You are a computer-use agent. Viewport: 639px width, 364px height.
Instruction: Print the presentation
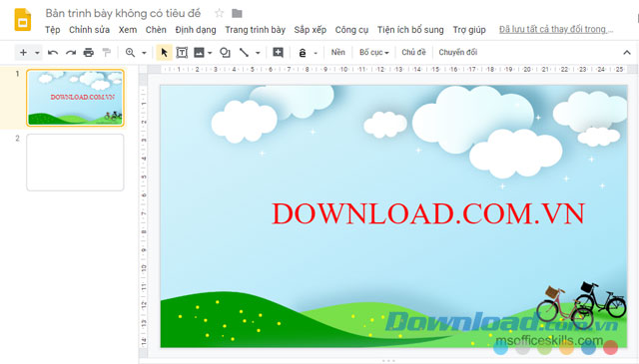(x=89, y=52)
